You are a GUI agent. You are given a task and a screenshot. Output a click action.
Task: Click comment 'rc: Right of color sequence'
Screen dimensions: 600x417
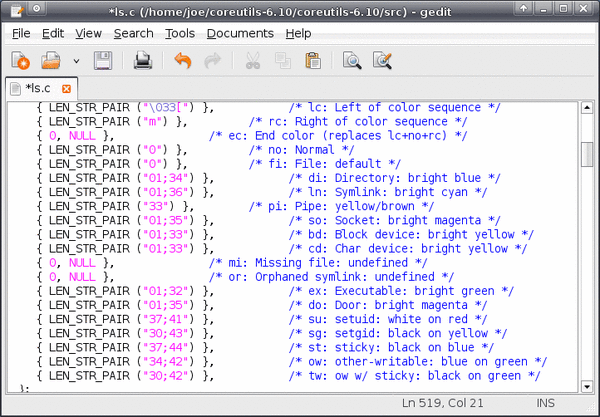pos(358,122)
